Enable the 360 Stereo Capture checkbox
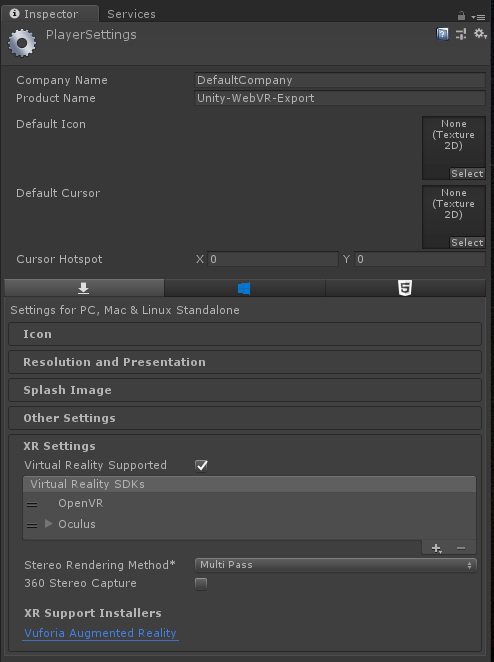This screenshot has width=494, height=662. click(x=201, y=584)
